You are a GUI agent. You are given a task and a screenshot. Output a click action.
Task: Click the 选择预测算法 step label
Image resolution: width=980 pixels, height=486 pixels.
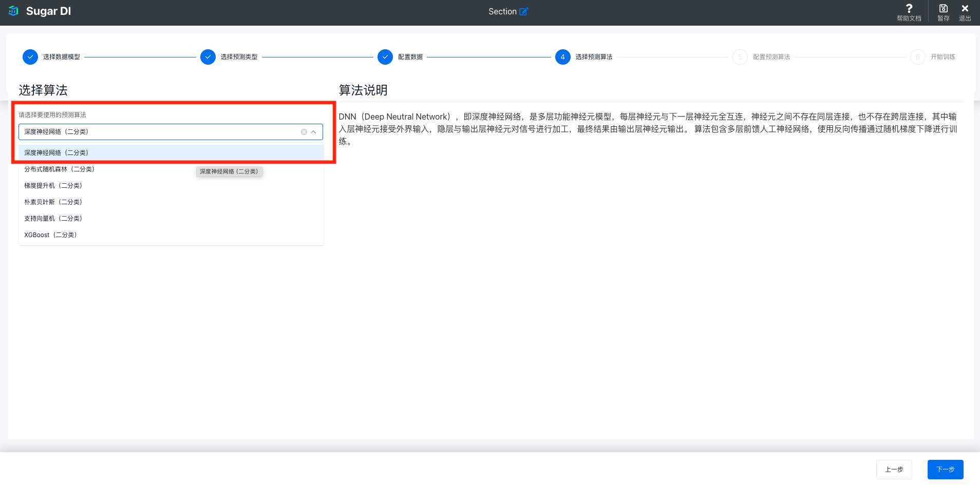pos(594,57)
